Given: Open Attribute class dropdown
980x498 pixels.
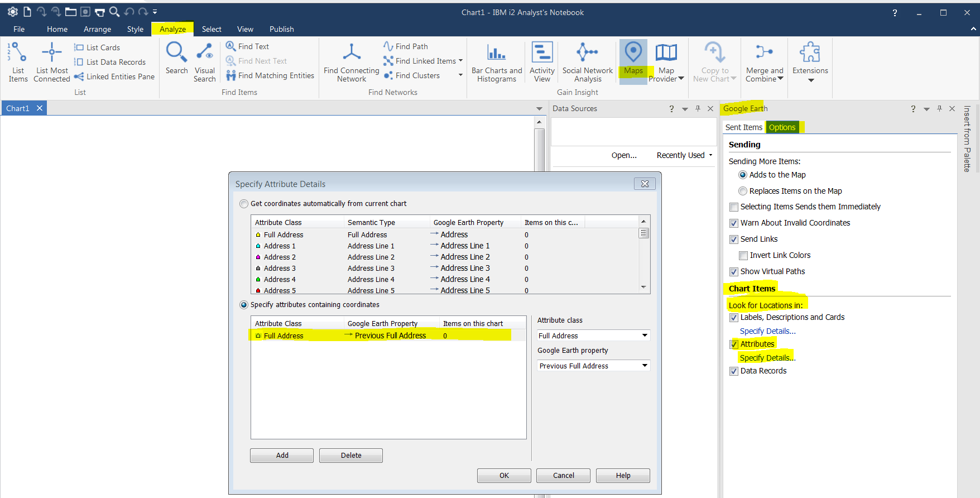Looking at the screenshot, I should coord(593,336).
